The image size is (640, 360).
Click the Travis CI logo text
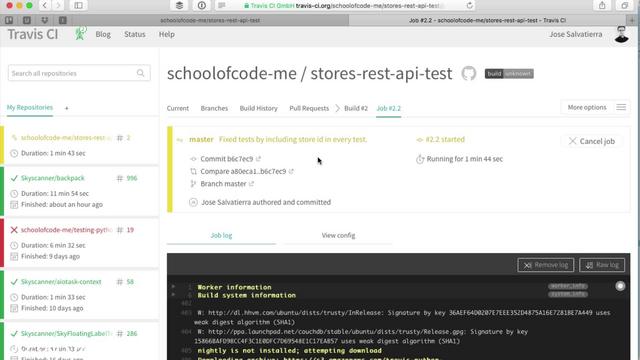pos(33,34)
